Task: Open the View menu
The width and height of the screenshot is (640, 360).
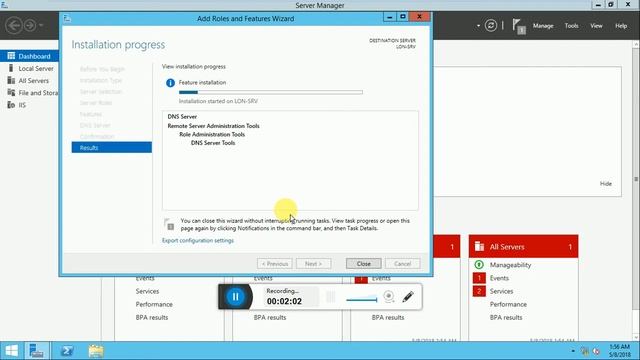Action: (596, 26)
